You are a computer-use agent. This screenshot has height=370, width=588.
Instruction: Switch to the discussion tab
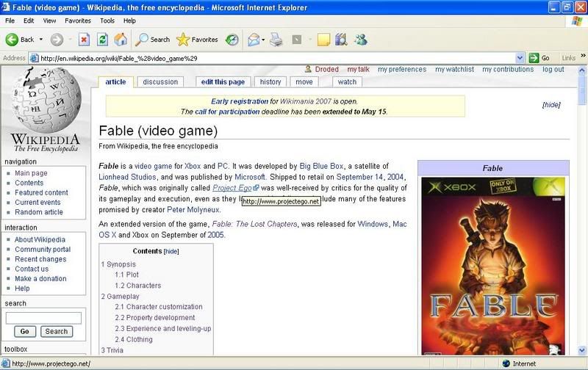tap(160, 82)
